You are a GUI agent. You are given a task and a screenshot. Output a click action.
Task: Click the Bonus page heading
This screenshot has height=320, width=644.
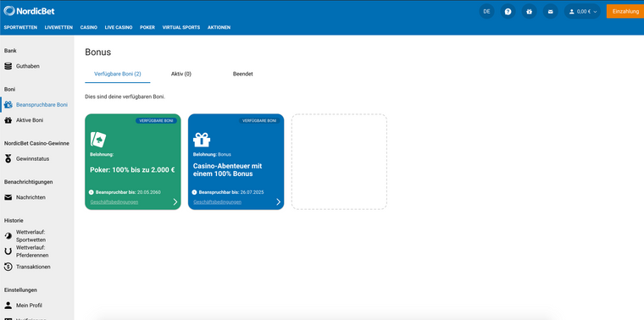coord(98,52)
